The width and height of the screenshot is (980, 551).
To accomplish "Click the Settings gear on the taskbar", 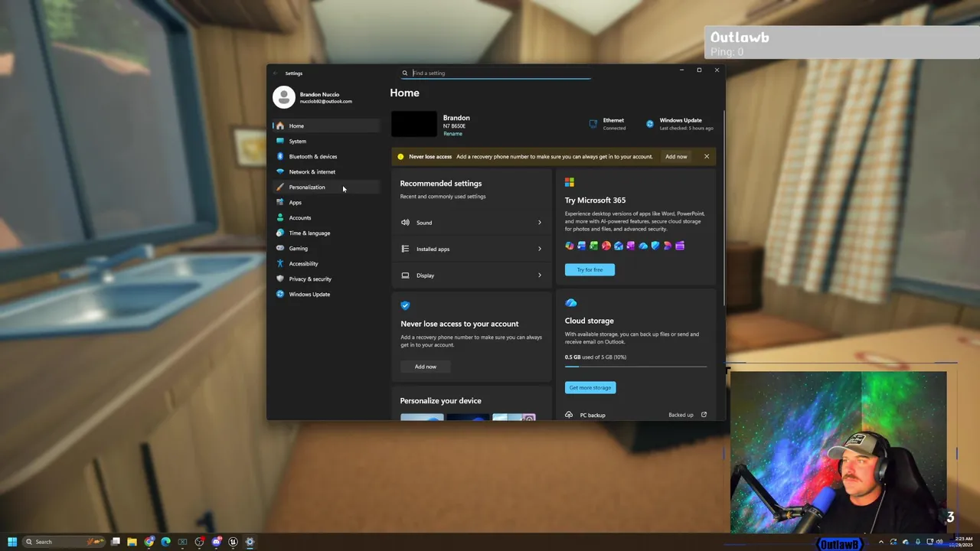I will click(x=250, y=542).
